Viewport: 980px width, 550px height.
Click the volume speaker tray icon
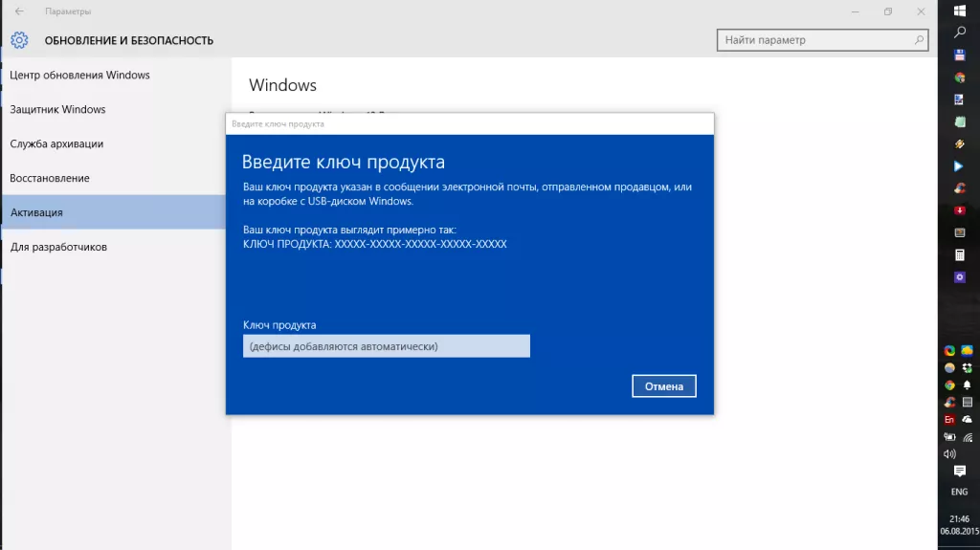(x=949, y=453)
